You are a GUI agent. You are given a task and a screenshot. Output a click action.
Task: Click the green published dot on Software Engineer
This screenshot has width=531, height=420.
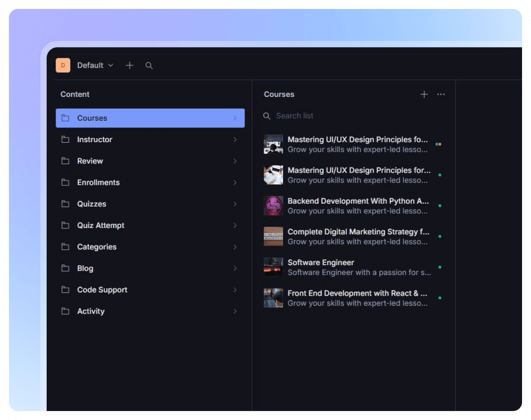click(440, 267)
